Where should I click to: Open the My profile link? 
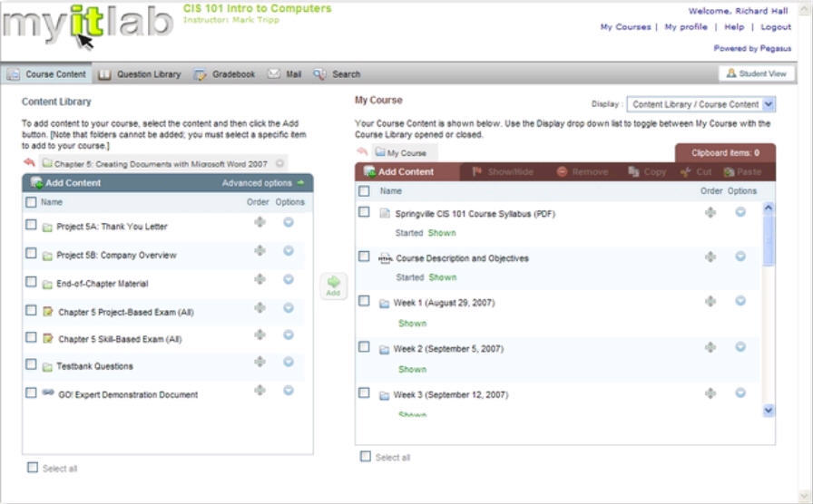point(686,27)
